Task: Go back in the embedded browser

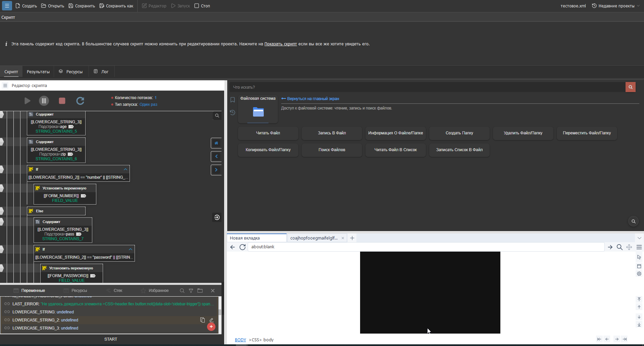Action: 233,247
